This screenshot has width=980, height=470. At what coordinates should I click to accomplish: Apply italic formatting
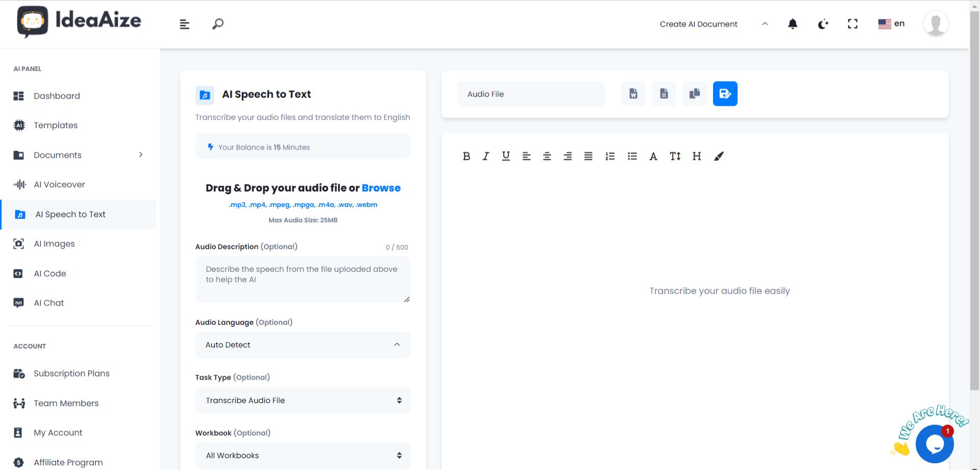485,156
